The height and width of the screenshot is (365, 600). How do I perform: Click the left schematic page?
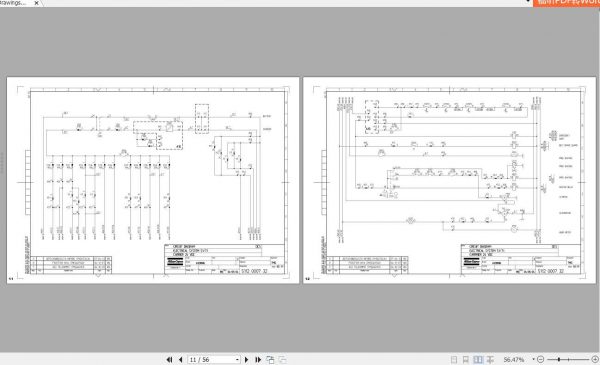[153, 180]
